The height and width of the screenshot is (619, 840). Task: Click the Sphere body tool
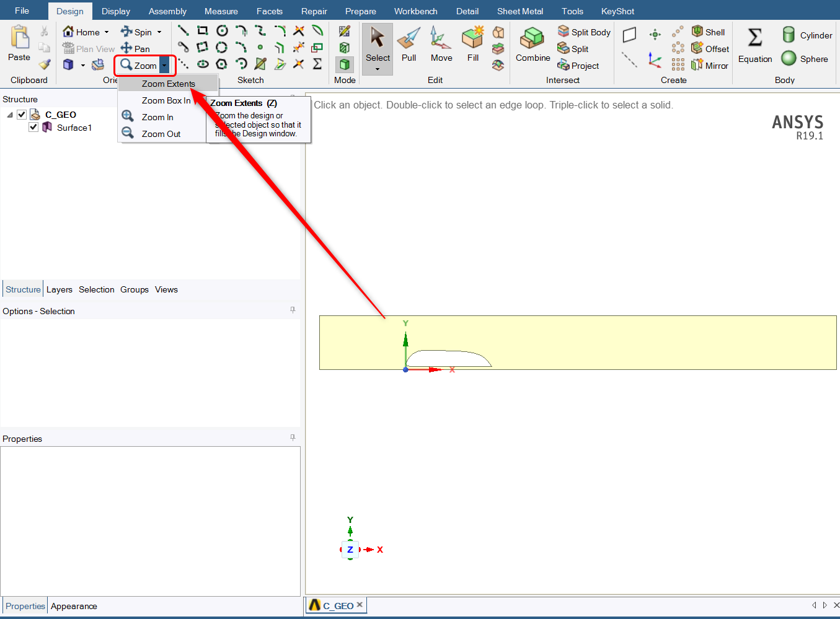(805, 58)
